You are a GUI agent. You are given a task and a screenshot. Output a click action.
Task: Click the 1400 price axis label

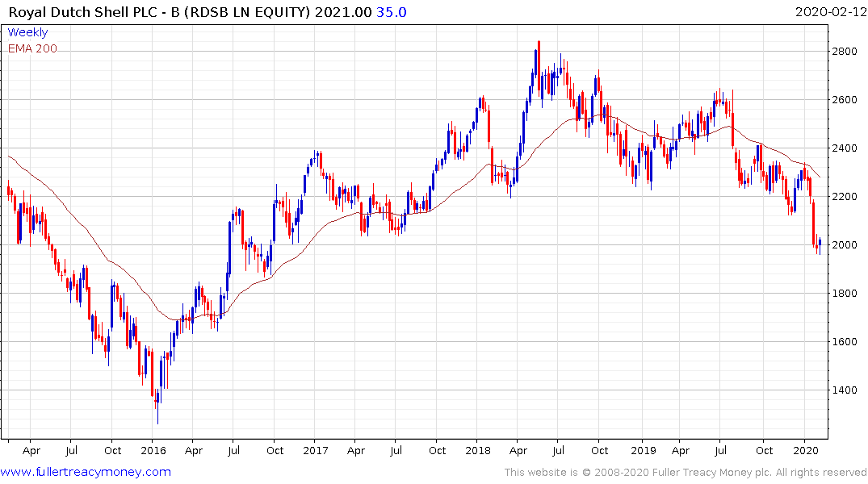point(845,390)
